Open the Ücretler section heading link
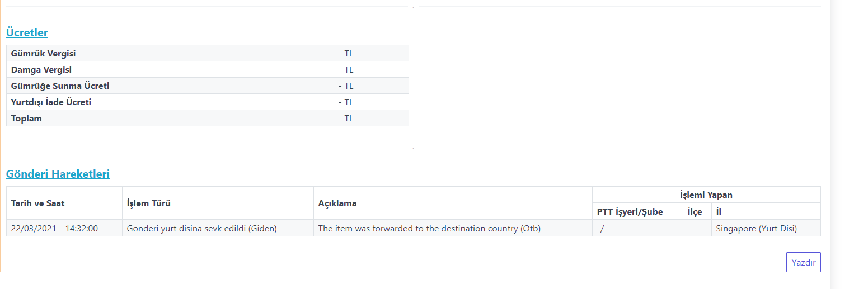Screen dimensions: 868x289 pyautogui.click(x=27, y=32)
